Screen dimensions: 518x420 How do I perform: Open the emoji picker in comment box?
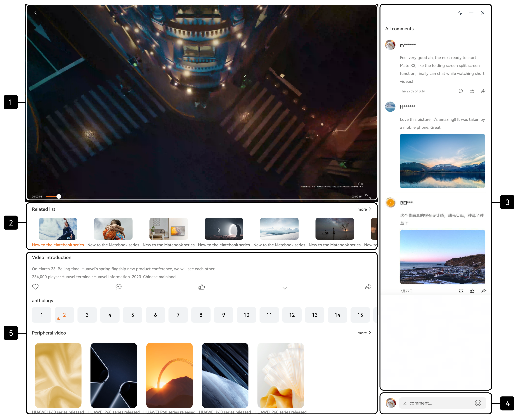[478, 403]
